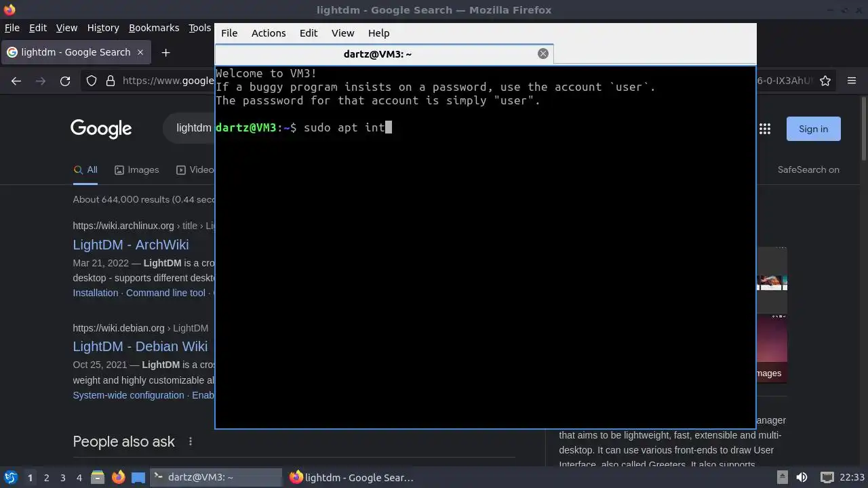This screenshot has height=488, width=868.
Task: Open the Firefox Edit menu
Action: [38, 28]
